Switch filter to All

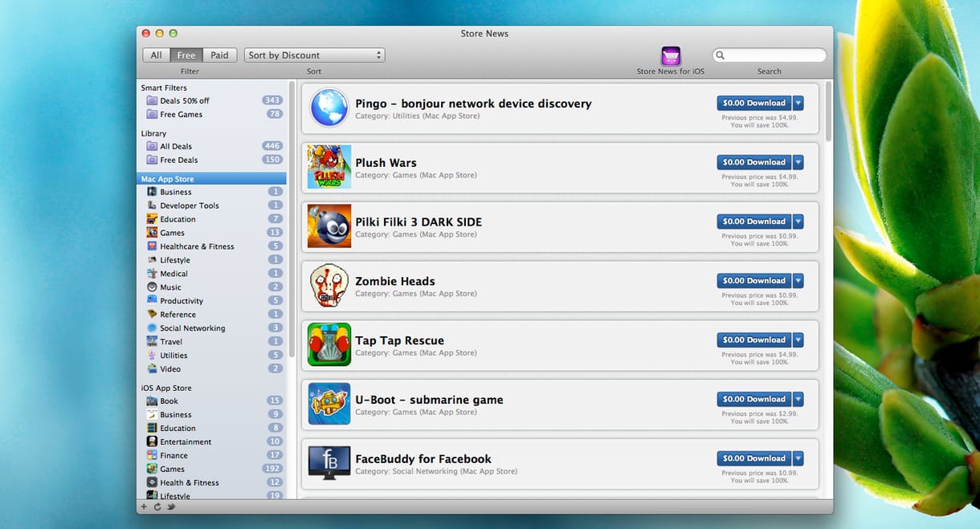click(x=156, y=55)
